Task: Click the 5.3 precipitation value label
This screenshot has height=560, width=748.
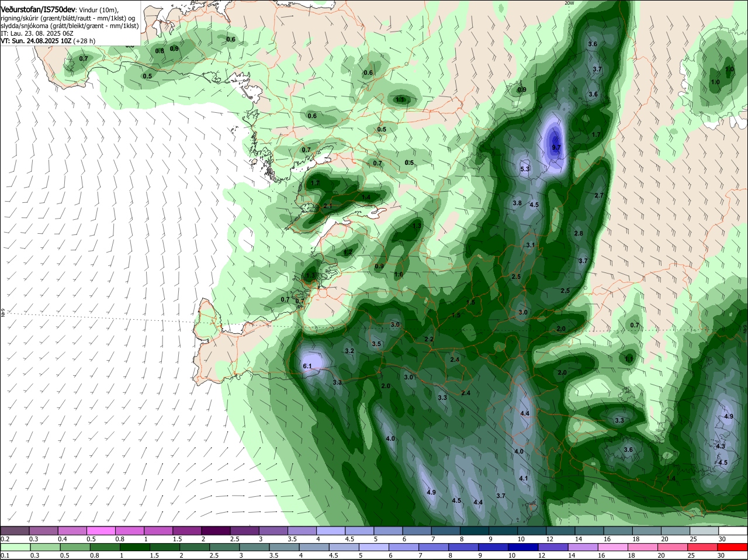Action: click(525, 169)
